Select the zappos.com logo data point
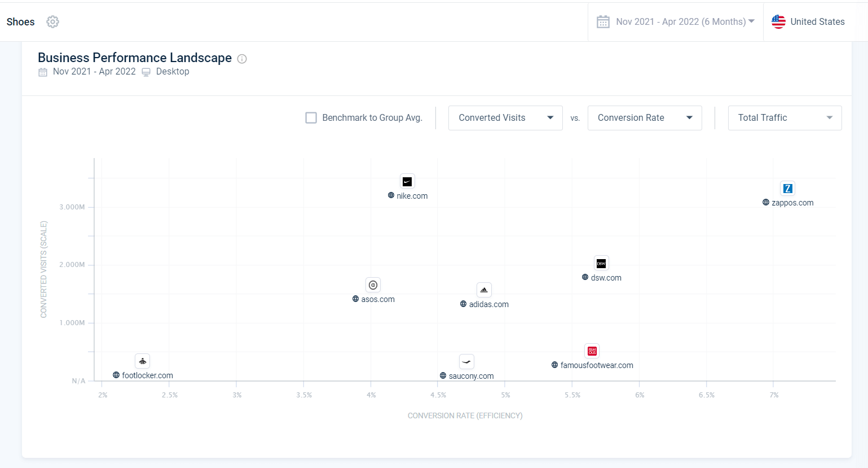The width and height of the screenshot is (868, 468). 788,188
